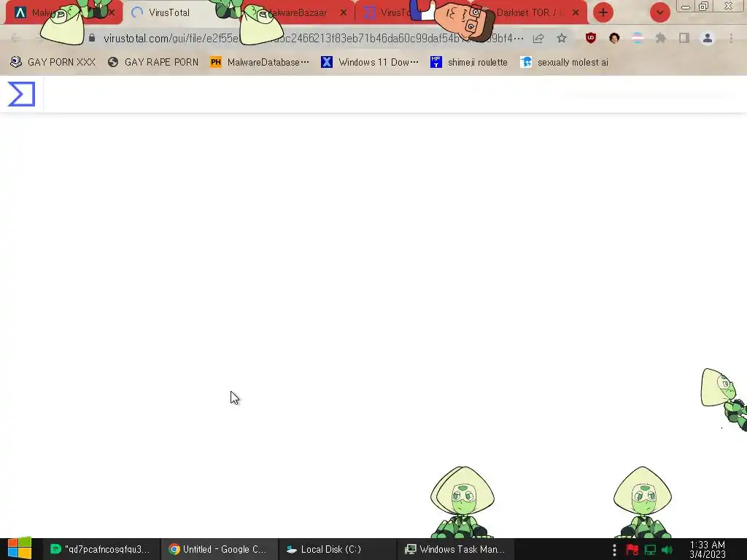Open the Chrome profile avatar

pyautogui.click(x=708, y=38)
